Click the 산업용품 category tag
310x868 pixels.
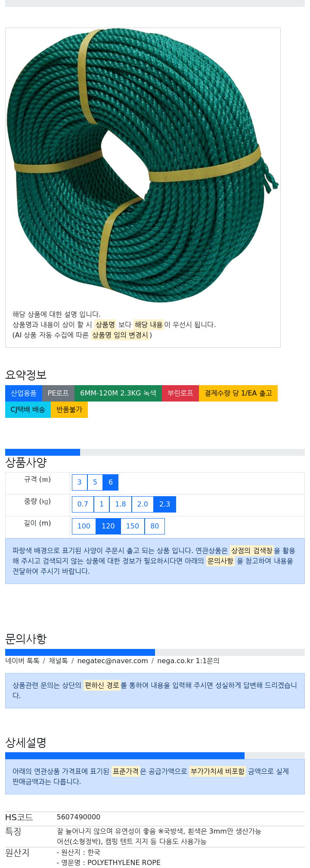(24, 393)
